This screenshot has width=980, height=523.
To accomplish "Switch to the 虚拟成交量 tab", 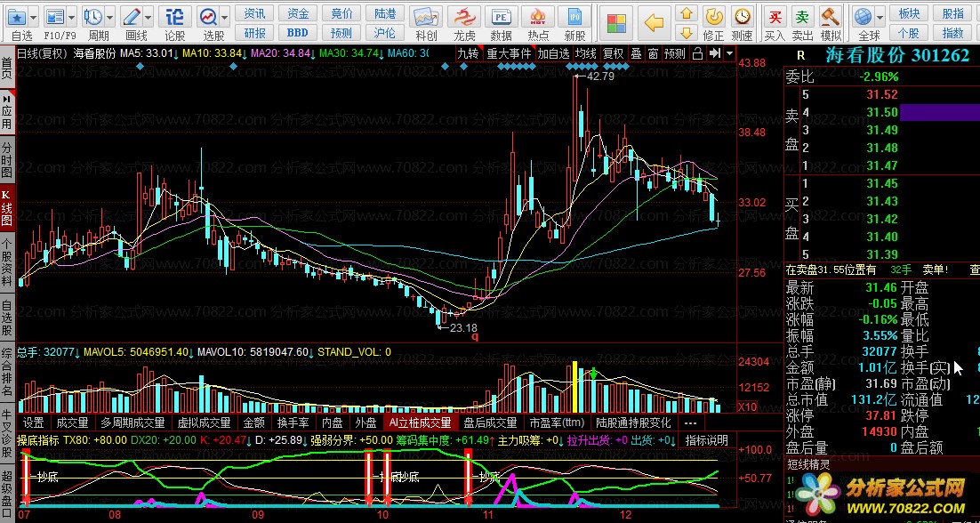I will (x=205, y=423).
